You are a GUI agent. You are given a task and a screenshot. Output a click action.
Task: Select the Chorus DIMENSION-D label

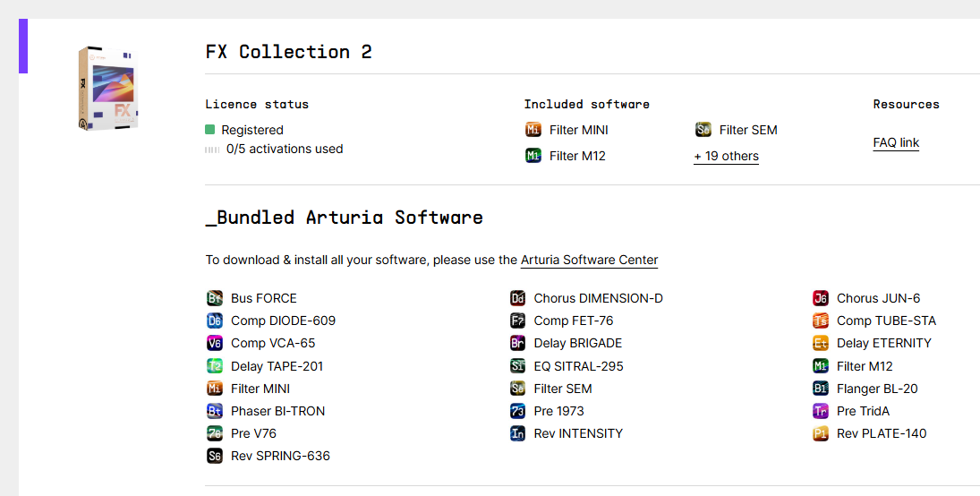(598, 298)
